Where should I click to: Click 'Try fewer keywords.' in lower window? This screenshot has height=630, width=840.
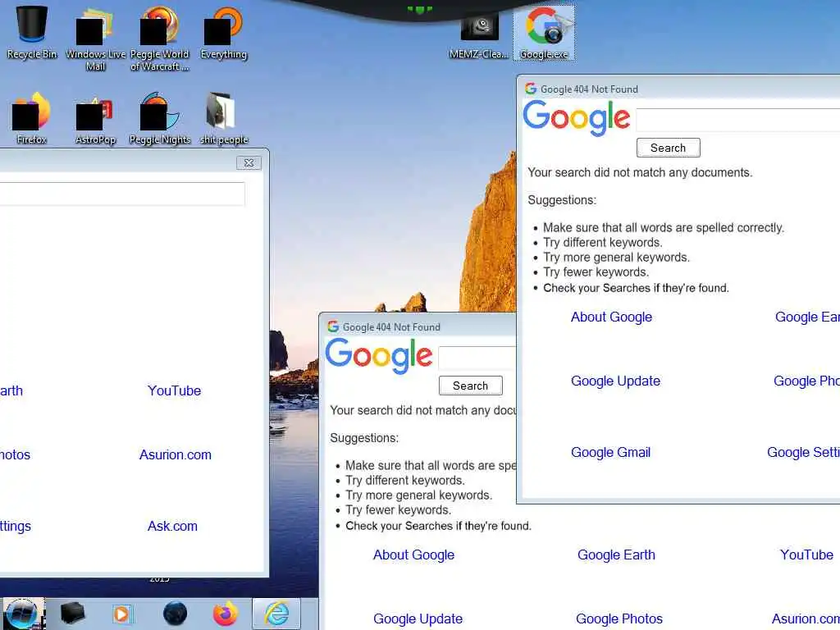[x=398, y=510]
